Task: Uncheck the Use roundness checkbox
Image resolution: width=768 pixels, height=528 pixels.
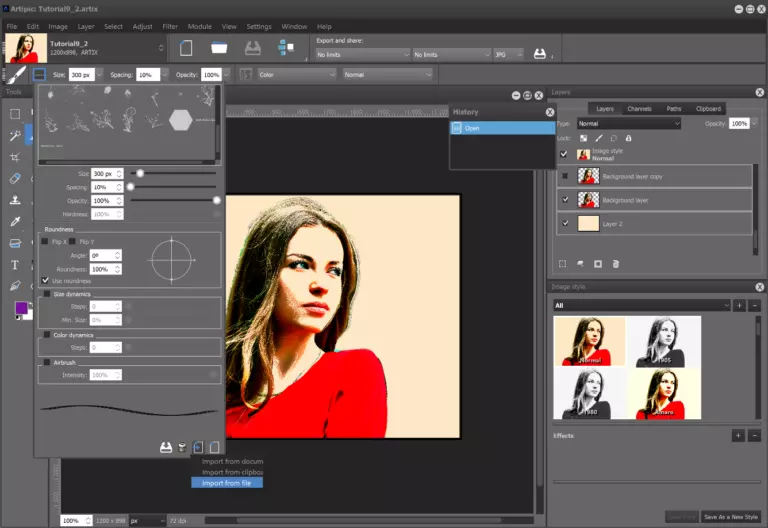Action: 46,281
